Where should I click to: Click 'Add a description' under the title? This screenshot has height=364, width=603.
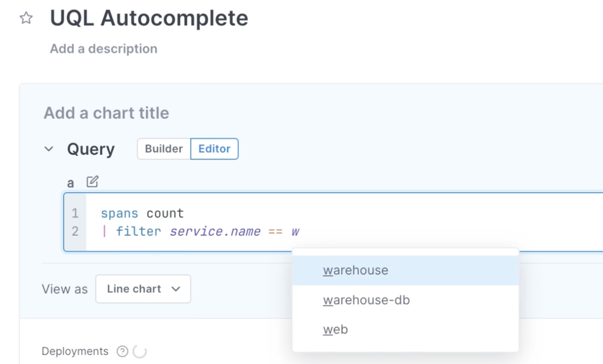tap(104, 49)
